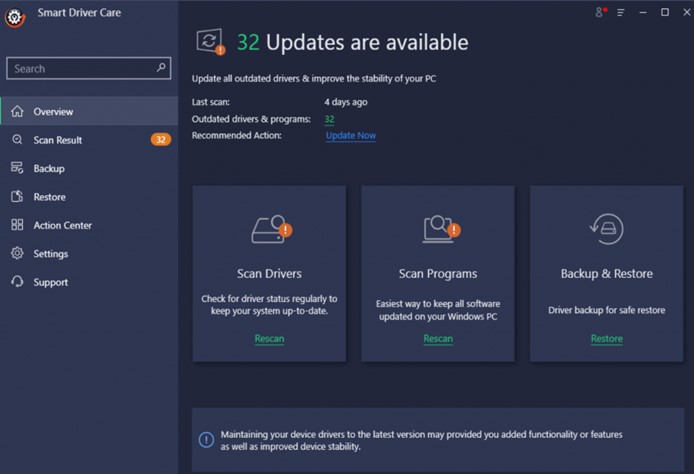Maximize the Smart Driver Care window
The width and height of the screenshot is (694, 474).
[665, 12]
